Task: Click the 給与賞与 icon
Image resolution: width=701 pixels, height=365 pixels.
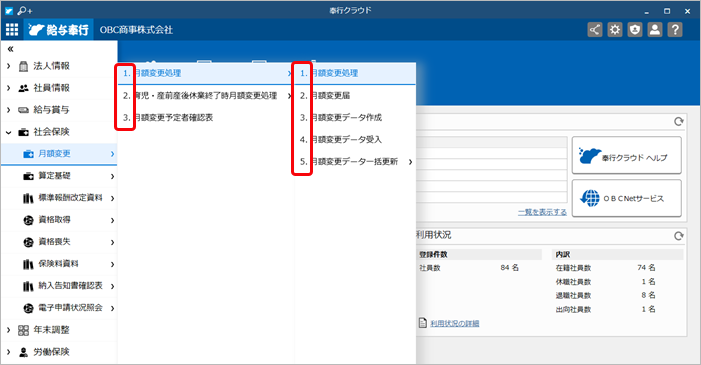Action: (23, 110)
